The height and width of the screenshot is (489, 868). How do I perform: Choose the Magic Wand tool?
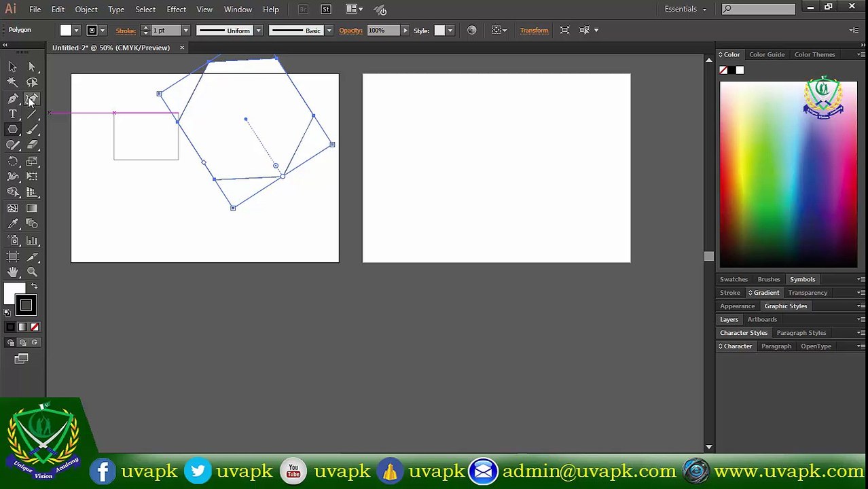(13, 82)
